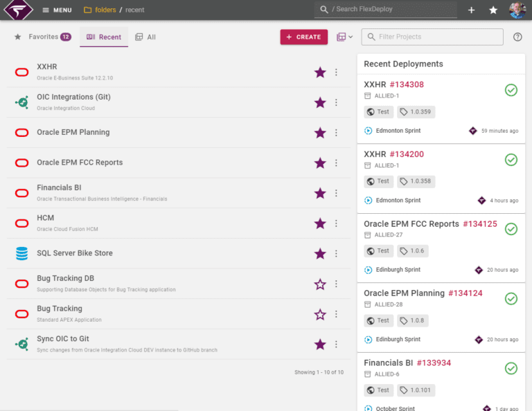The width and height of the screenshot is (532, 411).
Task: Click the SQL Server Bike Store database icon
Action: pos(21,253)
